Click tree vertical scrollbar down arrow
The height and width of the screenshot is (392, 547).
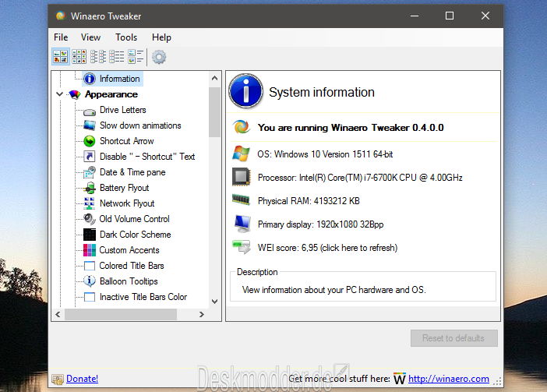214,302
